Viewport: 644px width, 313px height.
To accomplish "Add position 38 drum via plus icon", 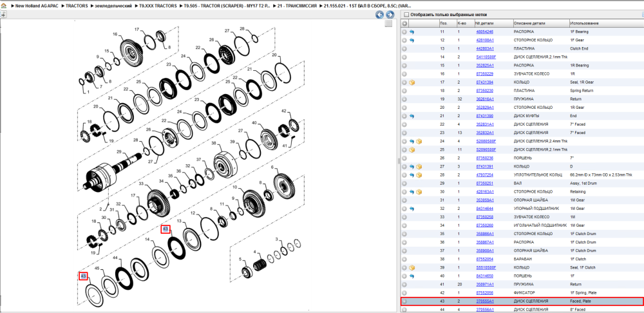I will [404, 259].
